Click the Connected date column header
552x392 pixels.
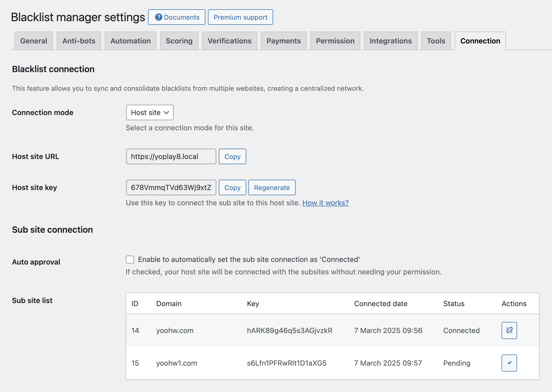click(381, 304)
